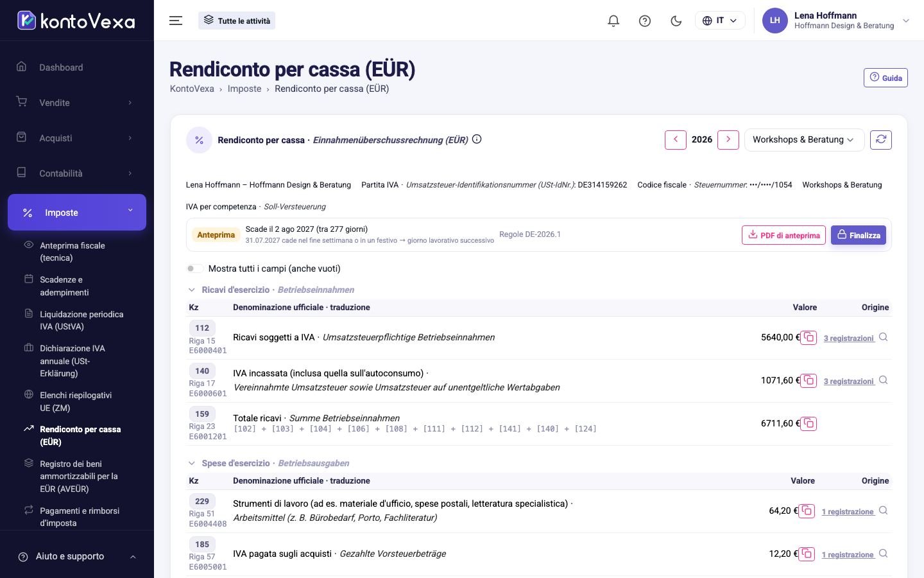Inspect origin magnifier for row 229
The height and width of the screenshot is (578, 924).
[x=884, y=511]
